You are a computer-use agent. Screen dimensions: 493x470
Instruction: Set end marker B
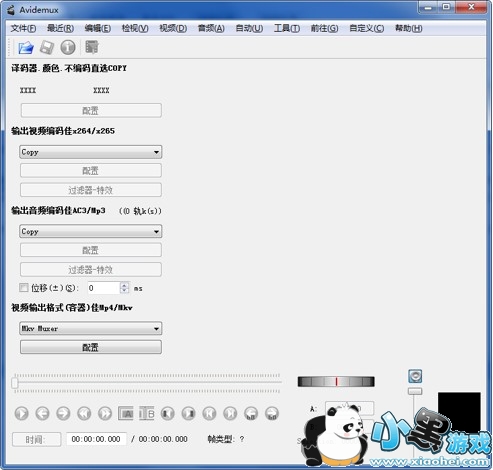pos(147,414)
